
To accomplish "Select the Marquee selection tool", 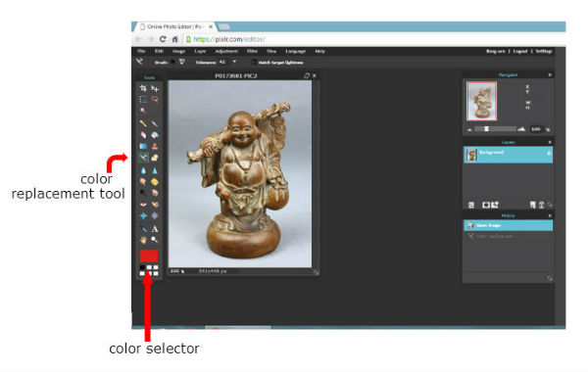I will point(143,99).
